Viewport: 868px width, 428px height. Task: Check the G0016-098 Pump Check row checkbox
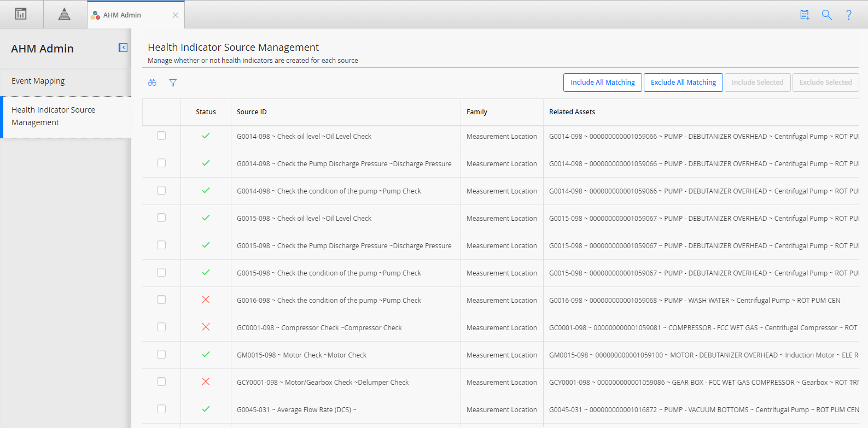161,300
